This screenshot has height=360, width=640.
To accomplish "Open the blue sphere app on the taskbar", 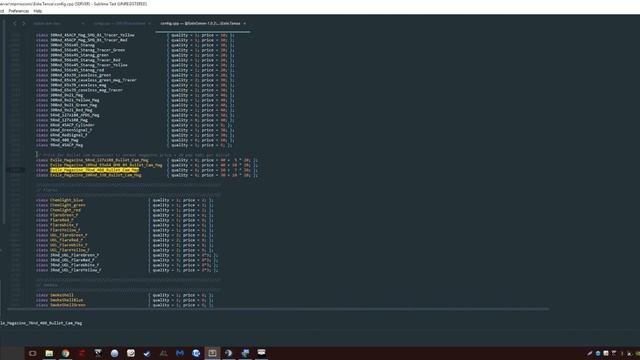I will tap(114, 353).
